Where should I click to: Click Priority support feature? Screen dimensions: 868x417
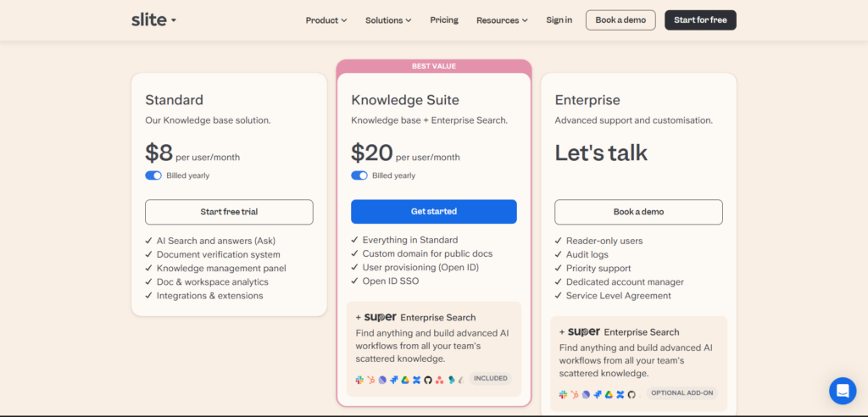click(x=598, y=268)
